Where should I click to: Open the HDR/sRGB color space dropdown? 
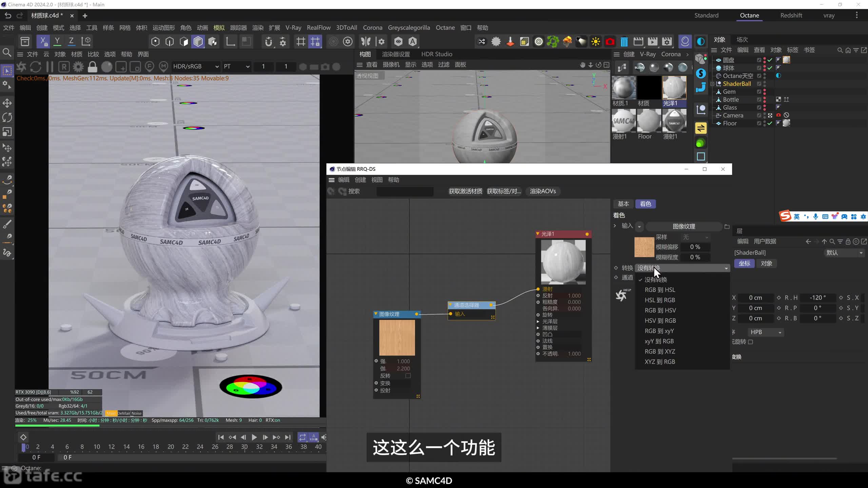click(x=196, y=66)
